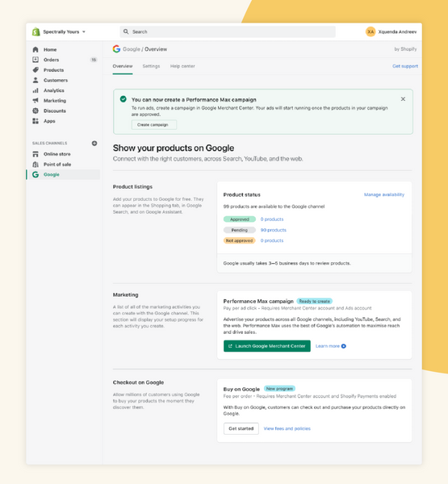The height and width of the screenshot is (484, 448).
Task: Click the by Shopify label
Action: point(405,49)
